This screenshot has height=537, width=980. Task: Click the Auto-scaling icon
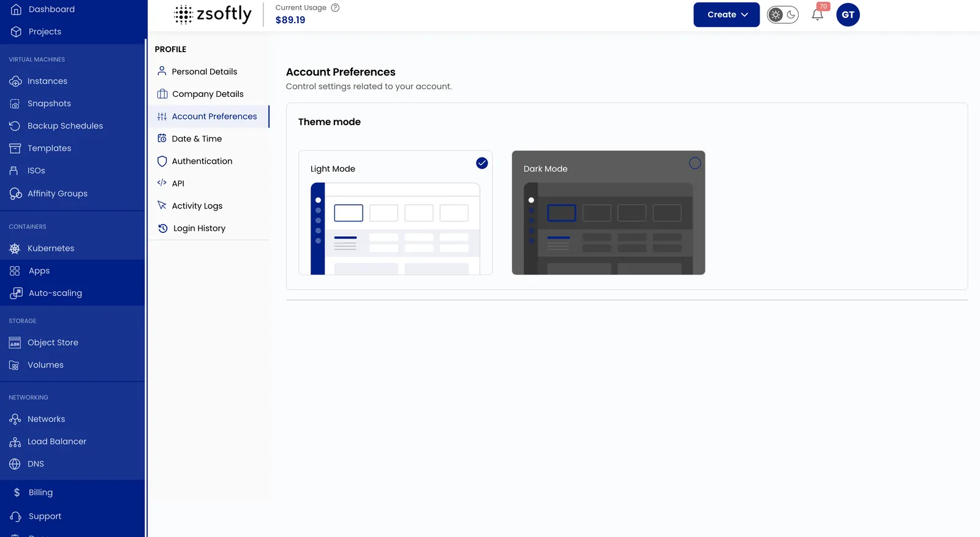[x=17, y=293]
